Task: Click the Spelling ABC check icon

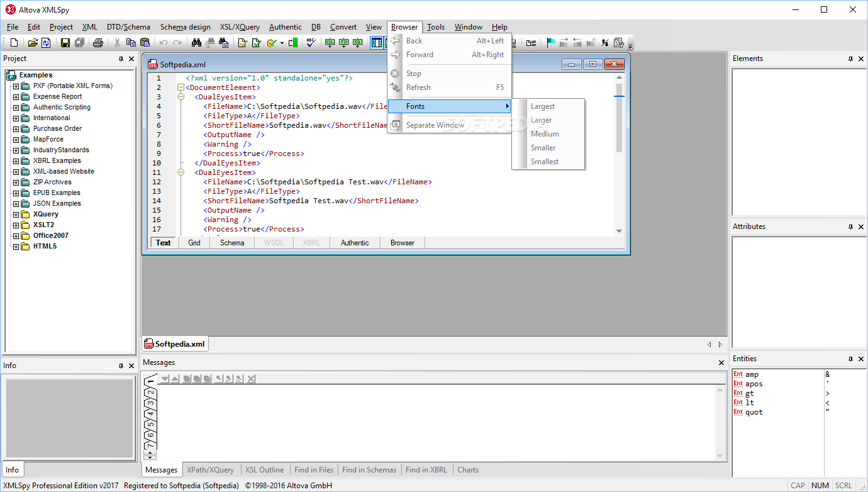Action: 311,43
